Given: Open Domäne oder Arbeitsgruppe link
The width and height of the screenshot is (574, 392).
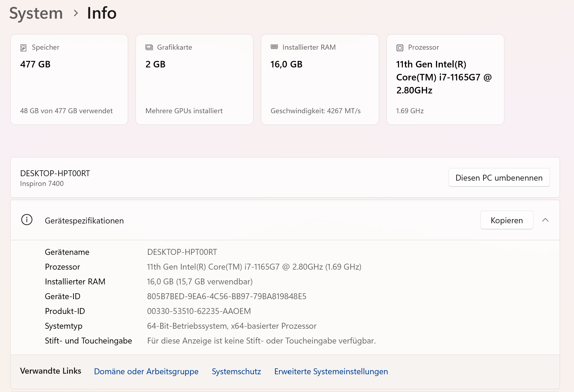Looking at the screenshot, I should pyautogui.click(x=146, y=371).
